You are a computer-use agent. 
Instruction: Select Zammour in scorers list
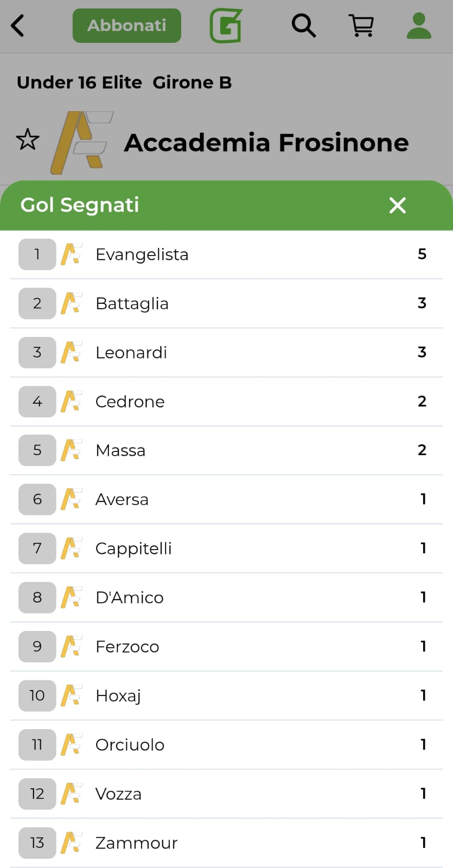pyautogui.click(x=137, y=843)
